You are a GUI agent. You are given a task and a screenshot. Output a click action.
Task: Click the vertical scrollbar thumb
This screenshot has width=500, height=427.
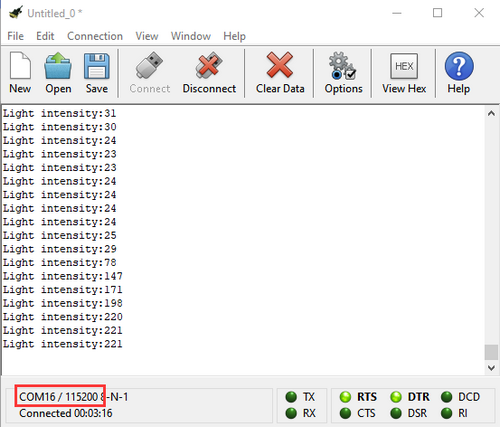point(491,352)
